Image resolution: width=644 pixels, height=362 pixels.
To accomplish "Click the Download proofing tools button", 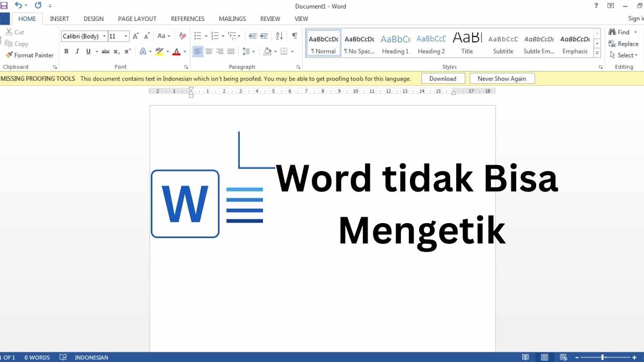I will (x=443, y=78).
